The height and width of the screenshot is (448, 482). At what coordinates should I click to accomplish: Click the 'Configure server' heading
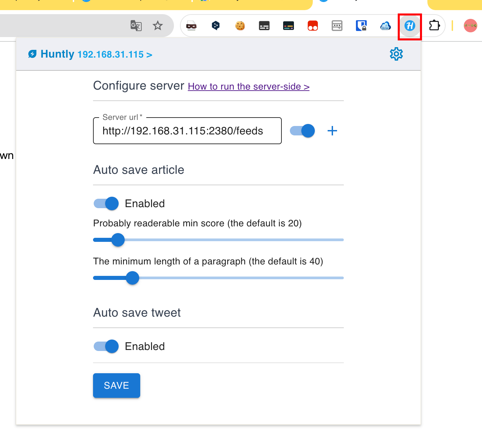[139, 86]
